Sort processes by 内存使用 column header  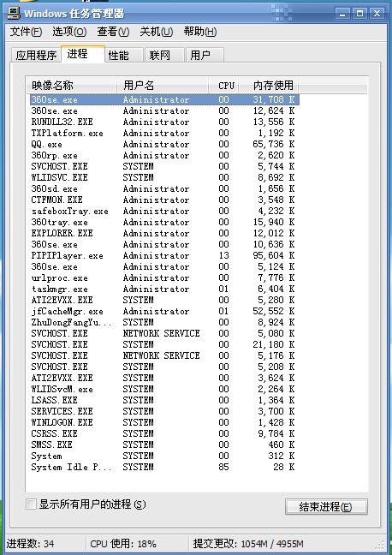pyautogui.click(x=269, y=86)
